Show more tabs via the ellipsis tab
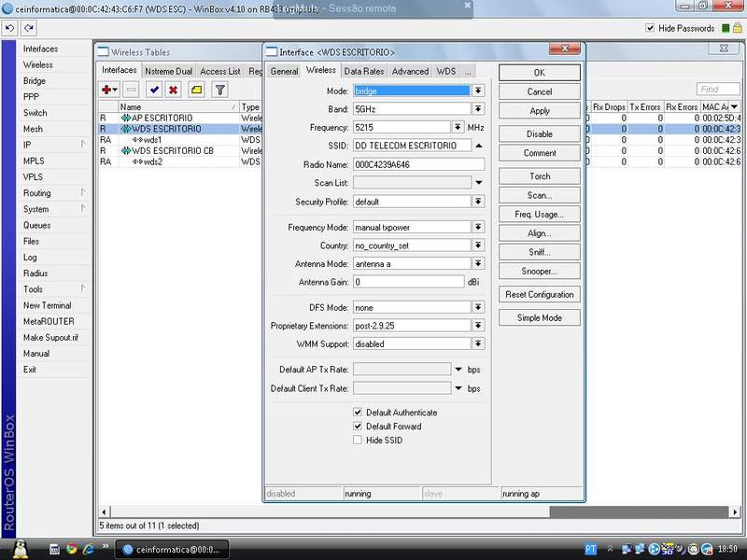This screenshot has height=560, width=747. pos(468,71)
